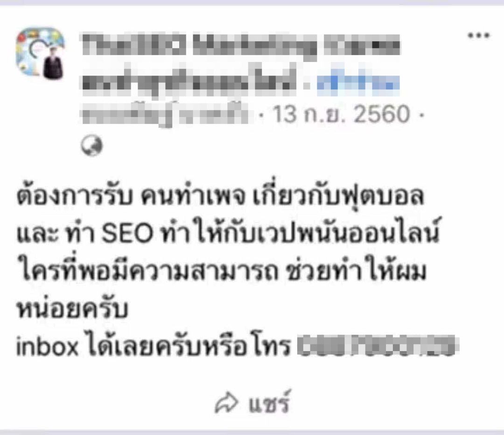This screenshot has width=504, height=435.
Task: Open the 13 ก.ย. 2560 timestamp link
Action: [341, 114]
